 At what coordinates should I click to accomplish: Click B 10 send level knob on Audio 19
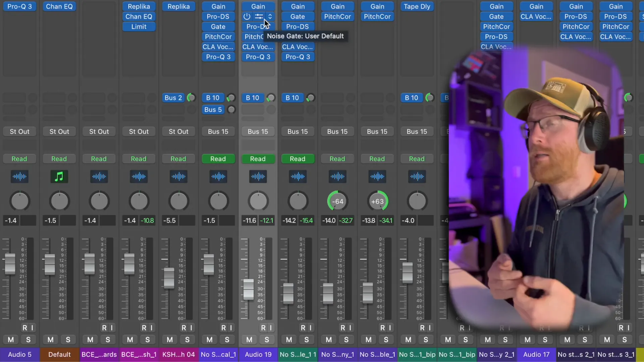[270, 98]
